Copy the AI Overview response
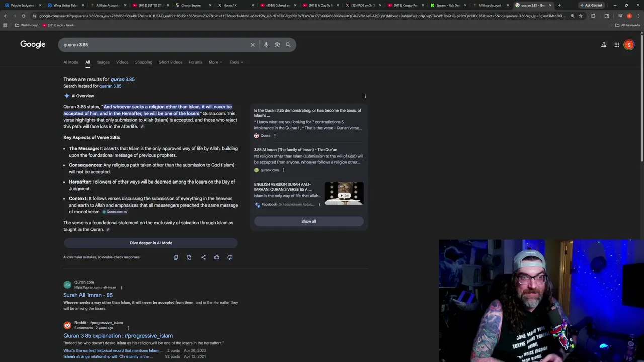 point(176,257)
